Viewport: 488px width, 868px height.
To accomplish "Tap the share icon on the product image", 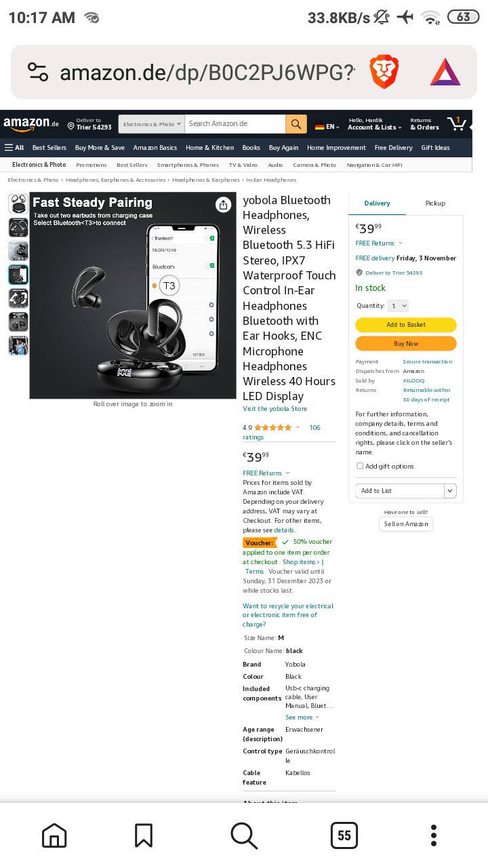I will click(222, 205).
